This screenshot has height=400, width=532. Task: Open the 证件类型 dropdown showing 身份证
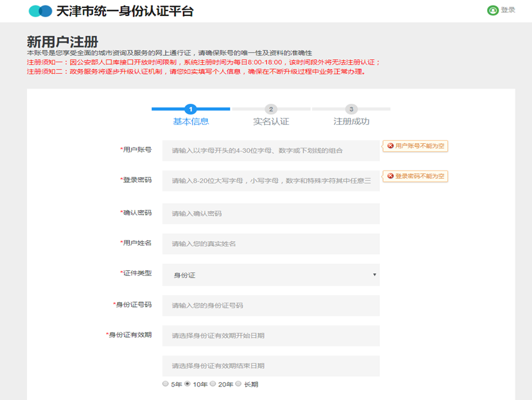pos(271,274)
